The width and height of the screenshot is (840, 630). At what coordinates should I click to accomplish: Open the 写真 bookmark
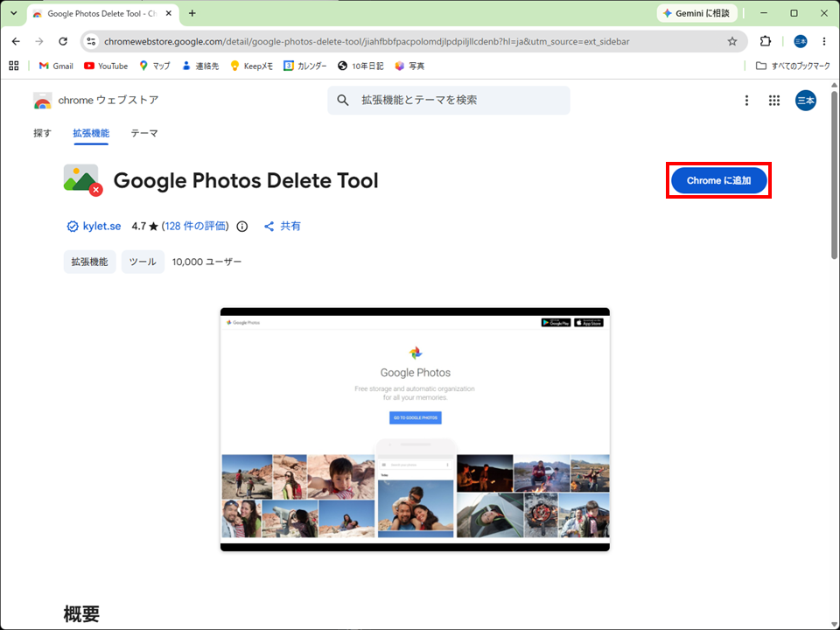(409, 66)
